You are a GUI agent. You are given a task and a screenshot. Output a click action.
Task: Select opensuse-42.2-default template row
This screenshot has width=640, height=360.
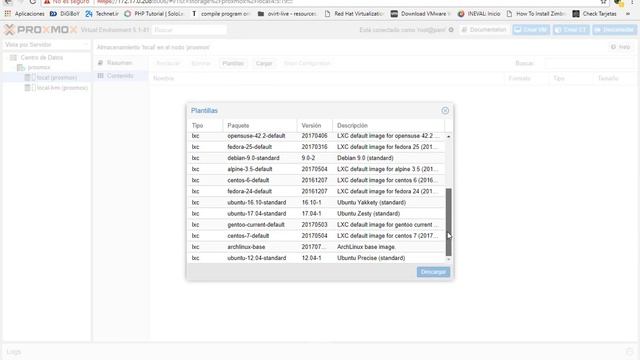point(316,136)
